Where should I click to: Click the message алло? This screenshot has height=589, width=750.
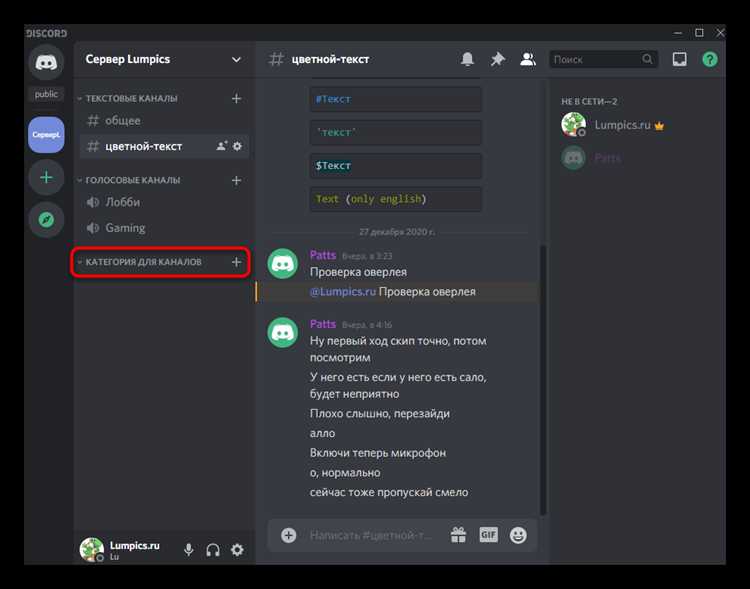click(322, 433)
